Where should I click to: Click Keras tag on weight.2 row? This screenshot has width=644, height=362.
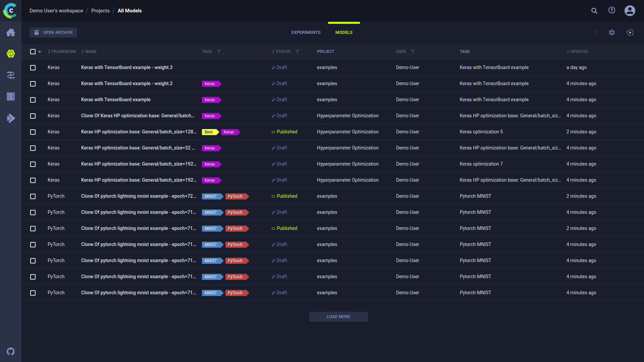(x=211, y=84)
